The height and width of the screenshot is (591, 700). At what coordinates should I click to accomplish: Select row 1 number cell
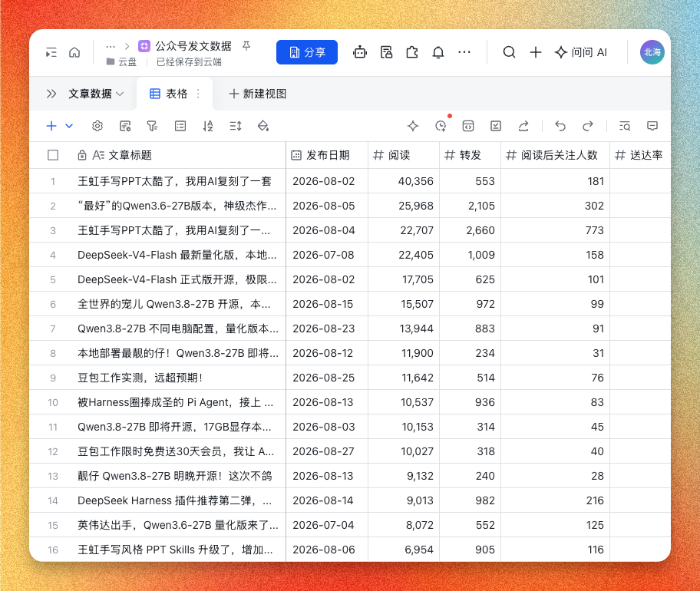coord(53,181)
